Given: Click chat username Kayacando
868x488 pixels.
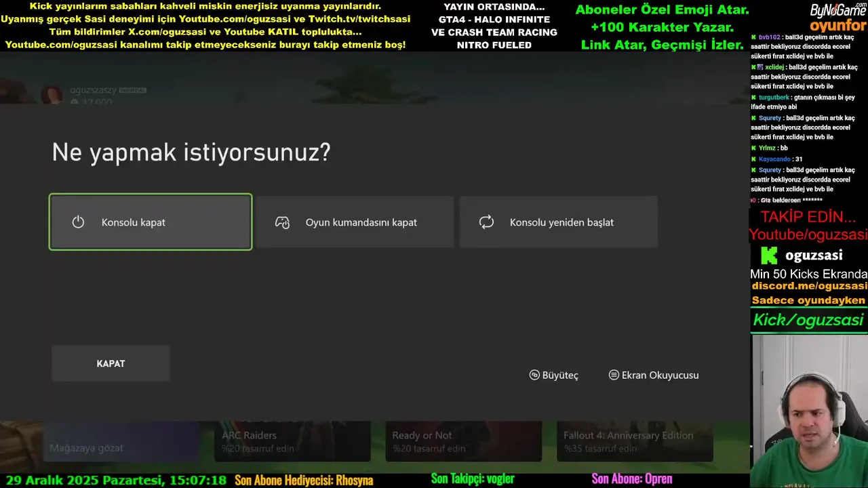Looking at the screenshot, I should (x=774, y=159).
